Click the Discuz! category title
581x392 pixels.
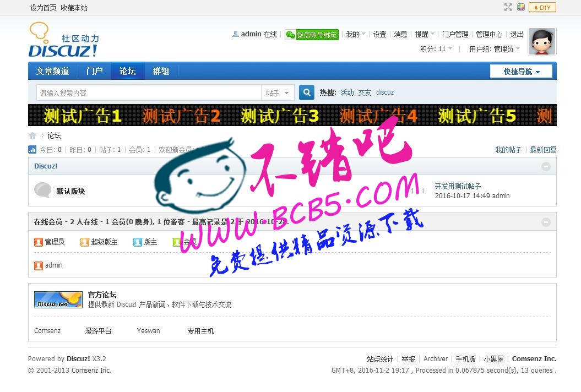46,166
